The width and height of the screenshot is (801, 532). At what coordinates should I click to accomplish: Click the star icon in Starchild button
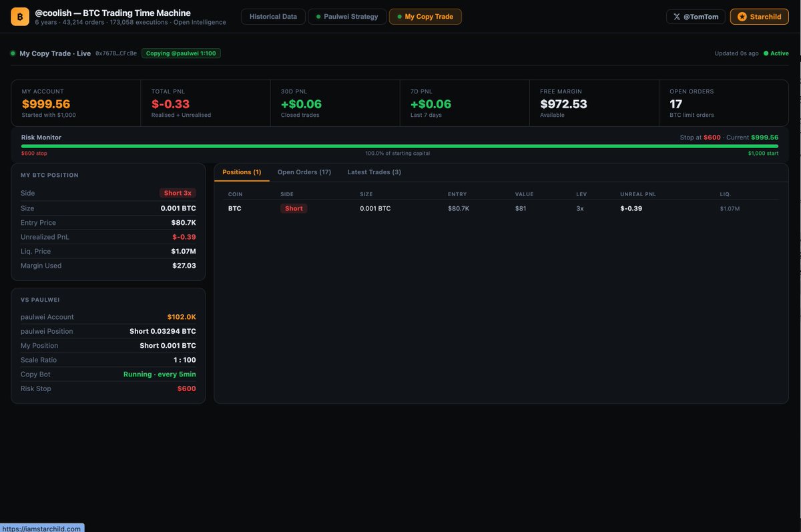click(742, 17)
